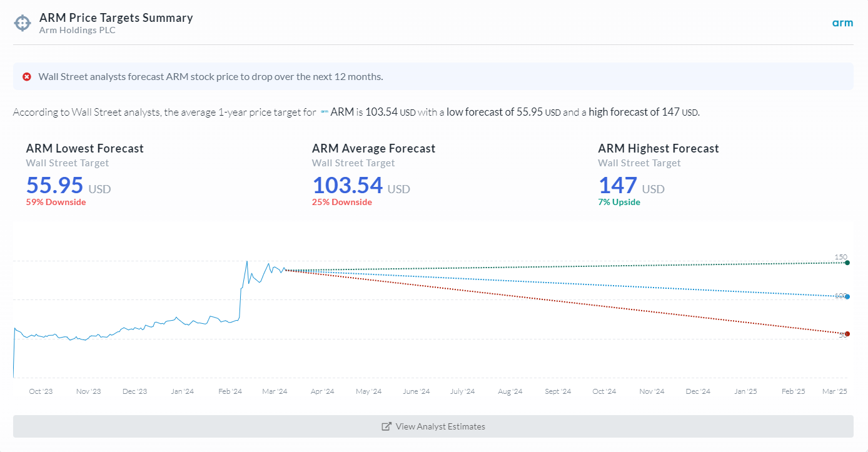The width and height of the screenshot is (868, 452).
Task: Click the red X icon in the alert banner
Action: [x=27, y=77]
